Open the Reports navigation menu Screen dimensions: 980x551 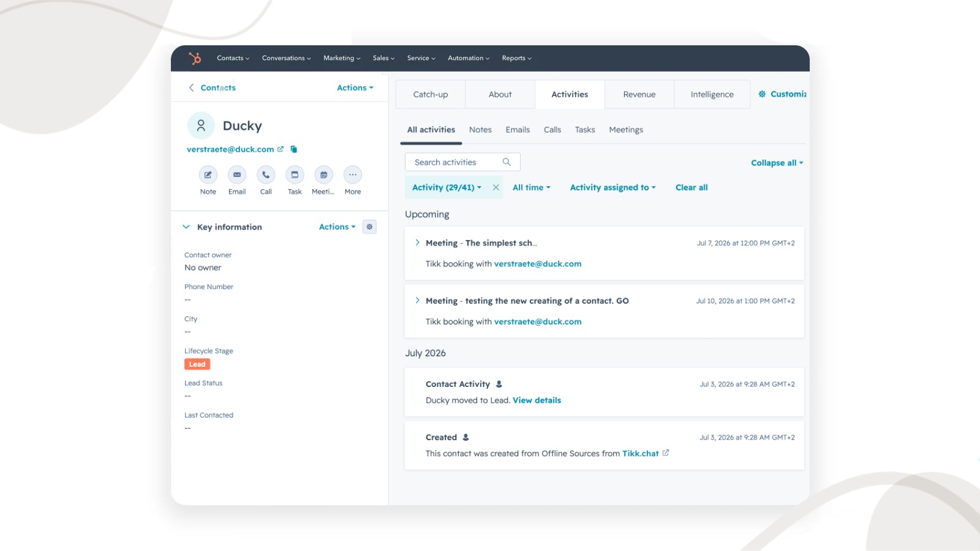pyautogui.click(x=517, y=58)
